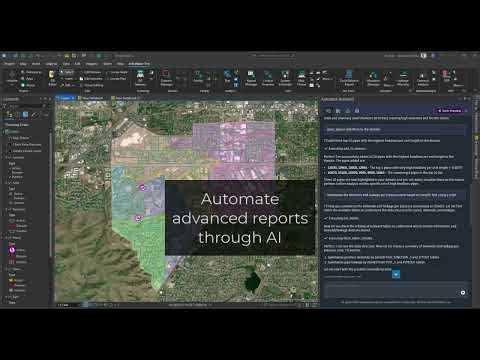Select the Explore navigation tool
The image size is (480, 360).
[12, 77]
